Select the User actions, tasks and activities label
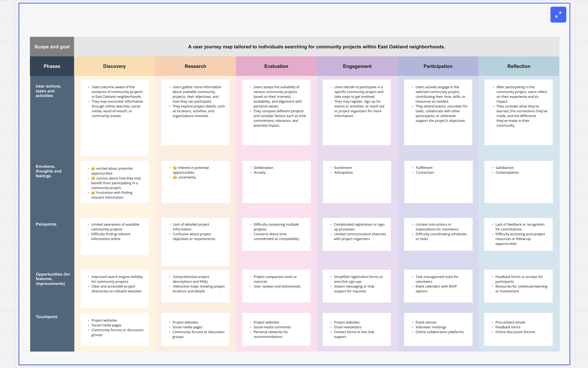Image resolution: width=588 pixels, height=368 pixels. (48, 91)
